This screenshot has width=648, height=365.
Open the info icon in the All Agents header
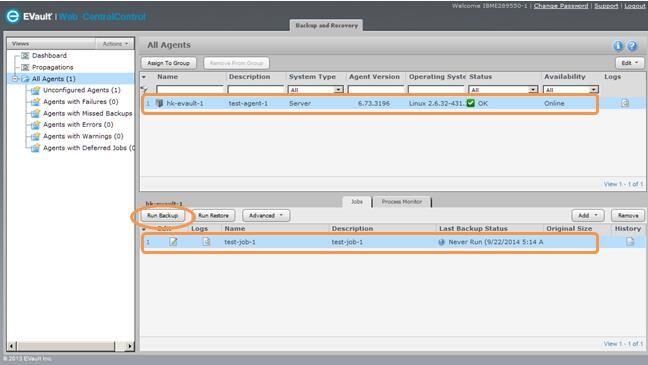click(618, 46)
